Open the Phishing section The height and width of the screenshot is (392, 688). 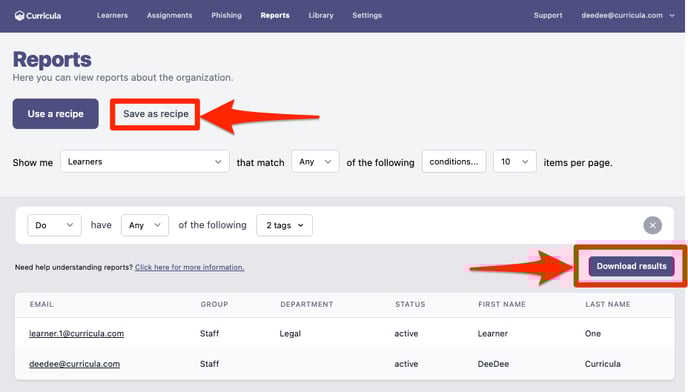point(226,15)
